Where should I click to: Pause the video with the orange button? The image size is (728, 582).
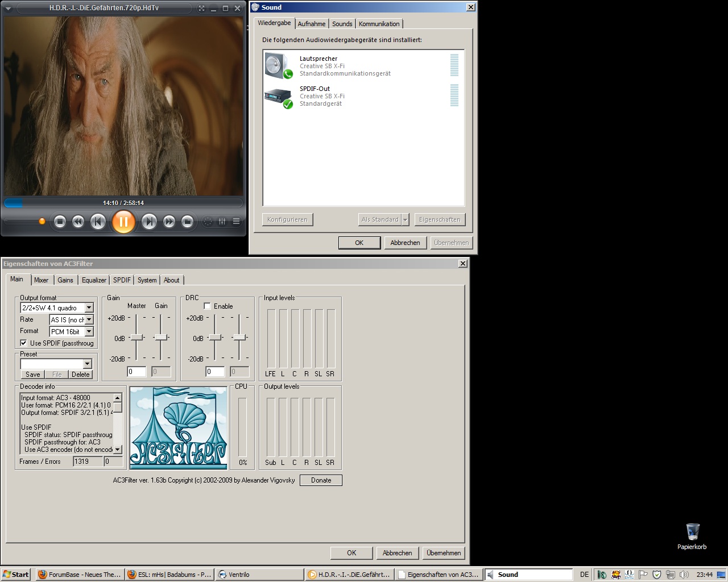point(123,222)
